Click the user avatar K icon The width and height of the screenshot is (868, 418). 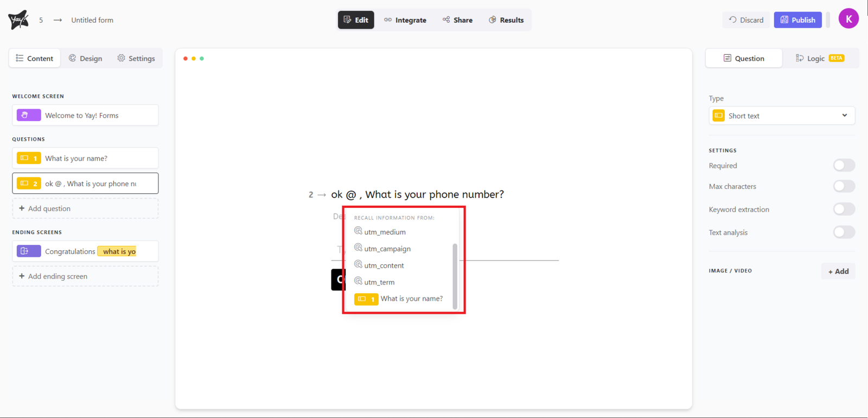click(x=848, y=19)
